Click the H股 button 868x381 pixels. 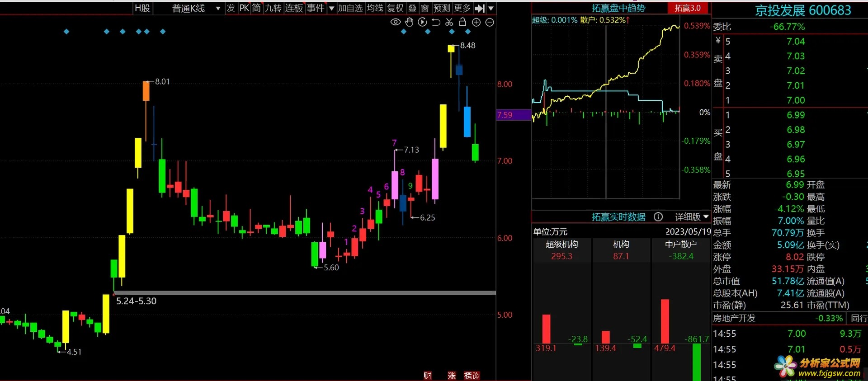pyautogui.click(x=142, y=8)
